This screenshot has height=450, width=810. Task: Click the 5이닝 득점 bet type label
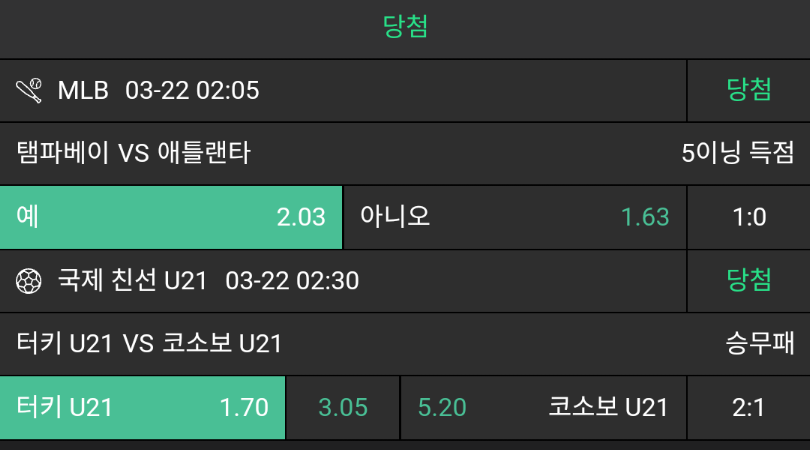click(738, 153)
